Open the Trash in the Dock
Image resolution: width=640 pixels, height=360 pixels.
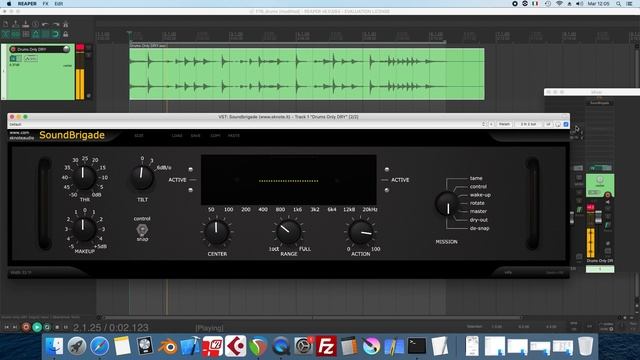pos(585,346)
